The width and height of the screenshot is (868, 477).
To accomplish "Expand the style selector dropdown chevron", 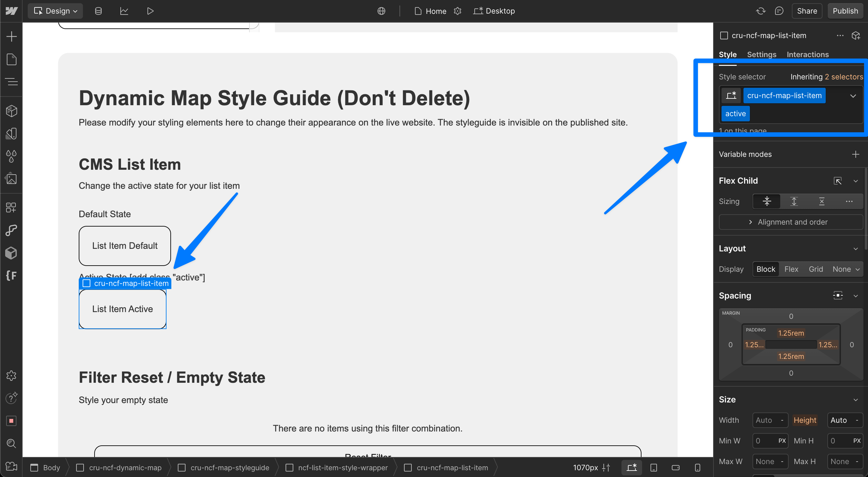I will click(853, 96).
